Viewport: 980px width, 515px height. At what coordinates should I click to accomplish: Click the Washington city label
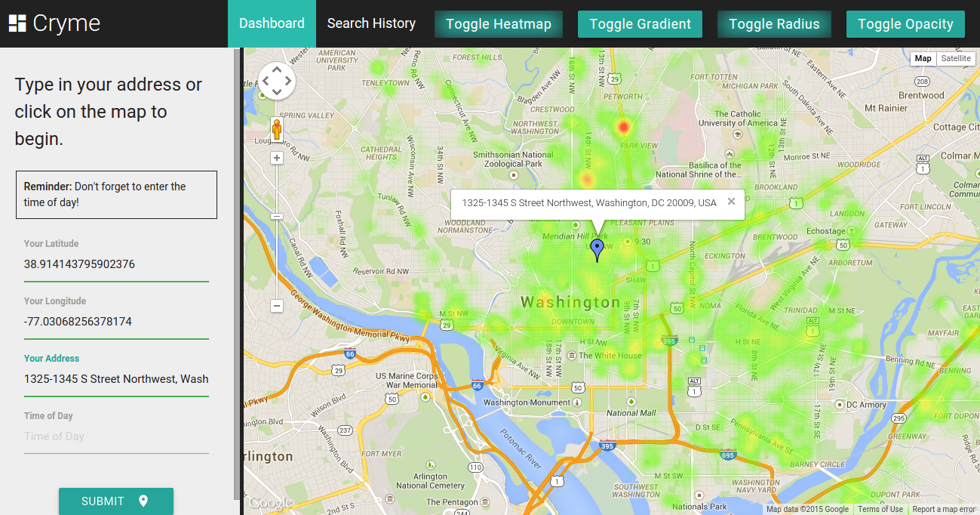570,302
